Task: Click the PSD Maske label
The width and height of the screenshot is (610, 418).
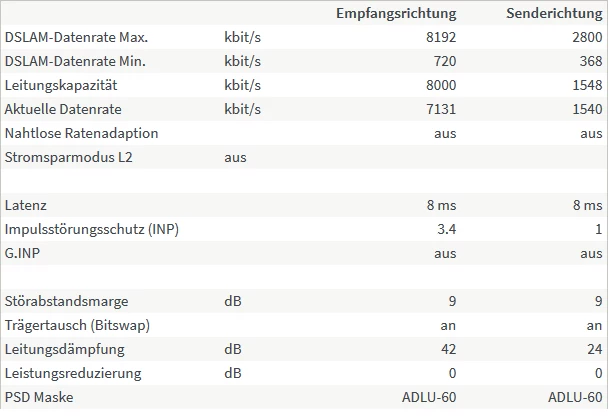Action: pyautogui.click(x=39, y=398)
